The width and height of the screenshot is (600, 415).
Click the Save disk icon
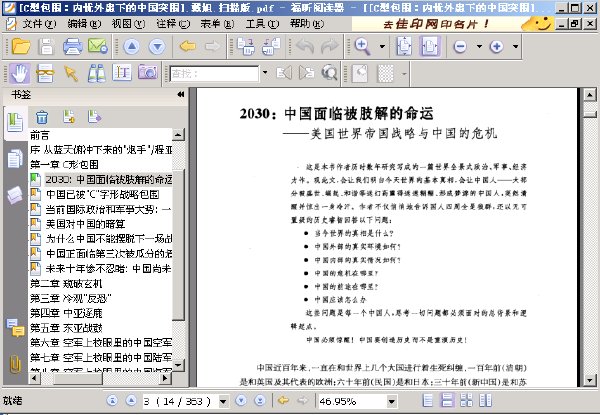[46, 47]
